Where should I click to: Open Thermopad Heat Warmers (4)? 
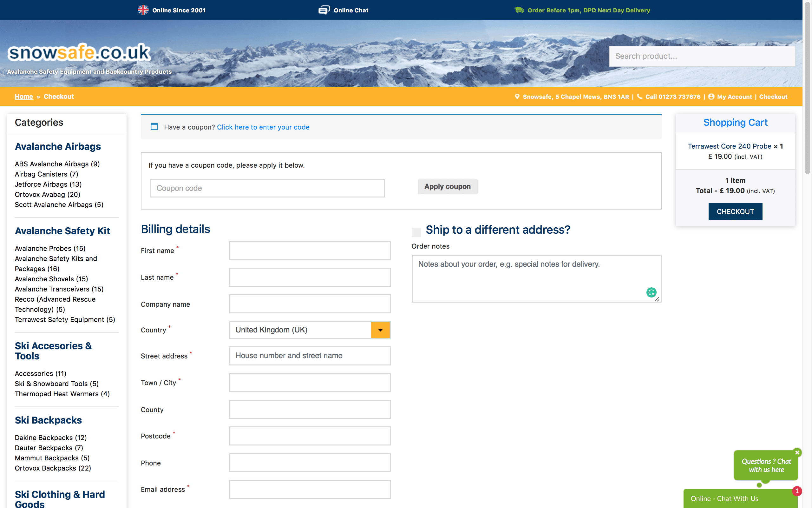pyautogui.click(x=62, y=394)
